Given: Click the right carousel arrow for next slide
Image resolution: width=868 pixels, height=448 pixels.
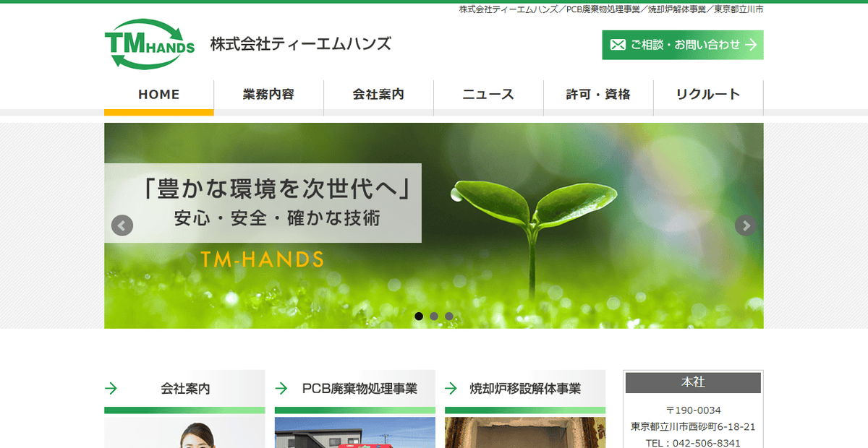Looking at the screenshot, I should (x=746, y=225).
